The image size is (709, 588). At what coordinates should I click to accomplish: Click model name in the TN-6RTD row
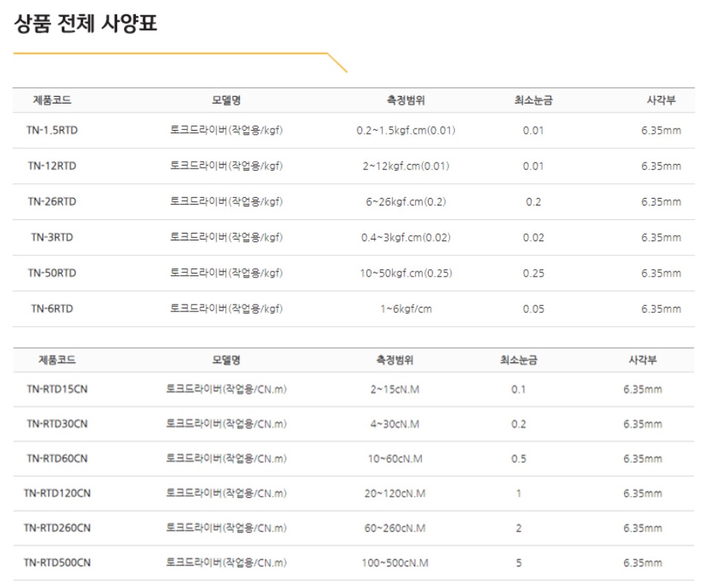226,308
